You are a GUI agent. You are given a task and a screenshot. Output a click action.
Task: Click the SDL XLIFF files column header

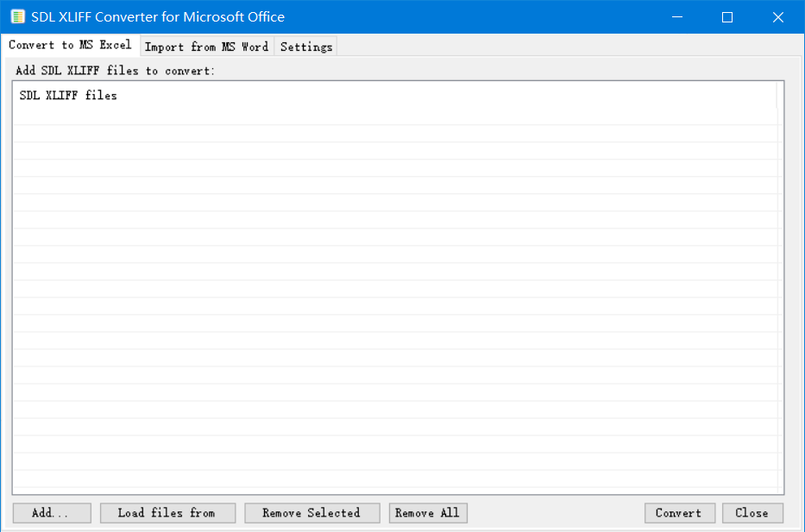[x=68, y=96]
